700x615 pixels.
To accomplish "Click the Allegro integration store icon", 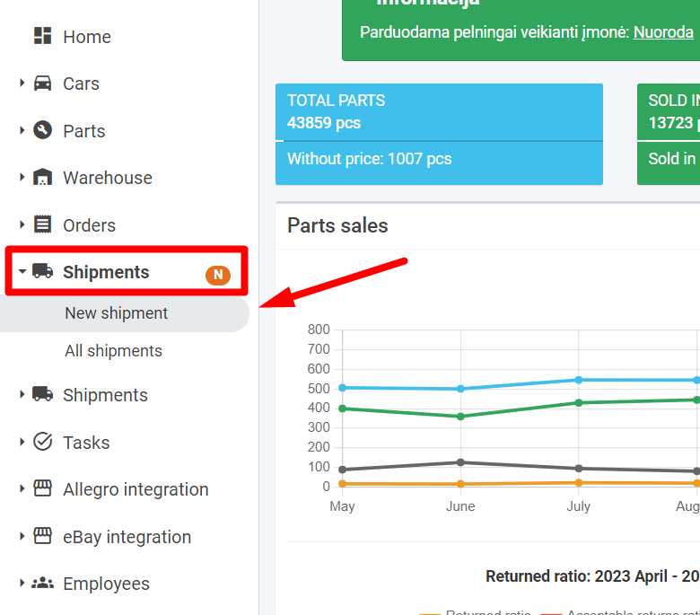I will 42,489.
